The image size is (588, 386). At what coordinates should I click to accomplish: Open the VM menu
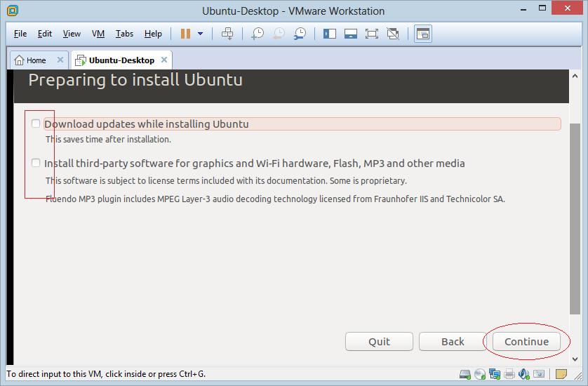tap(98, 34)
